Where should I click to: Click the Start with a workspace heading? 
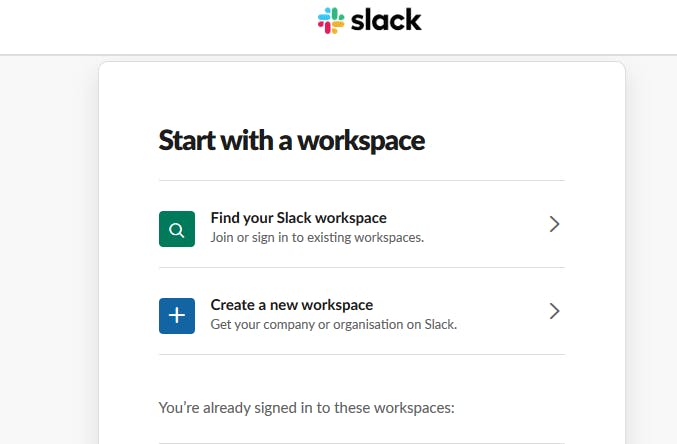pos(291,140)
